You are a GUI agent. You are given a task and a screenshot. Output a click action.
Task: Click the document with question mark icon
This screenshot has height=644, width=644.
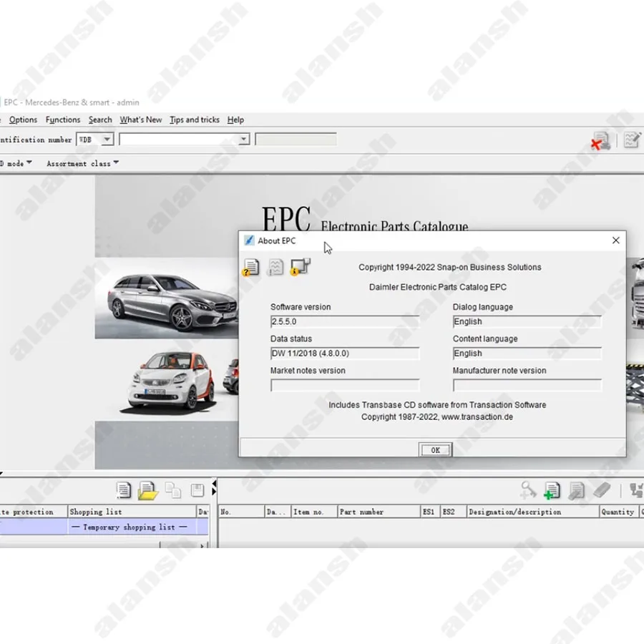(x=250, y=268)
